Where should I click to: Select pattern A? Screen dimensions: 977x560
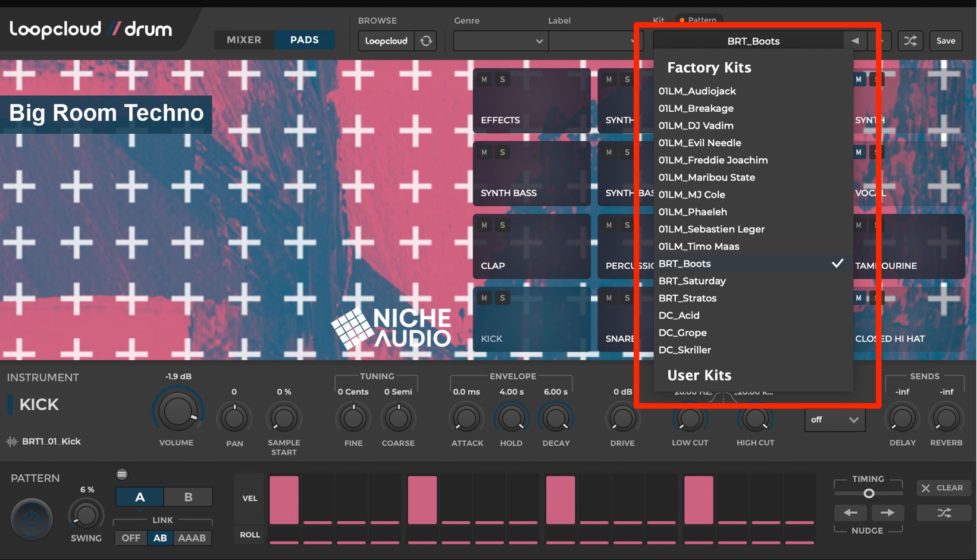pyautogui.click(x=140, y=497)
